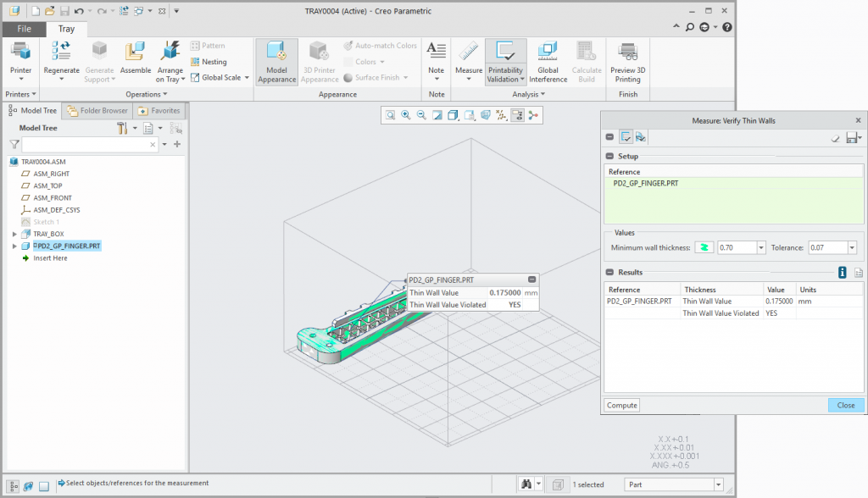Click the Measure tool icon
The height and width of the screenshot is (498, 868).
coord(468,51)
